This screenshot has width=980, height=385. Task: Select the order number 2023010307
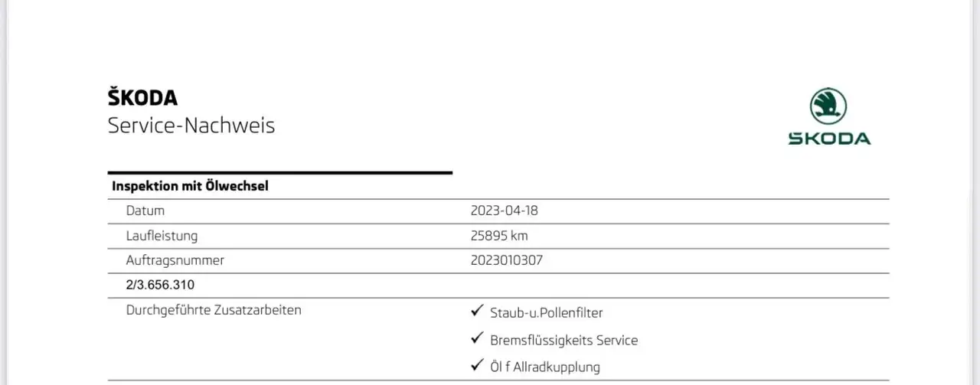(x=506, y=260)
